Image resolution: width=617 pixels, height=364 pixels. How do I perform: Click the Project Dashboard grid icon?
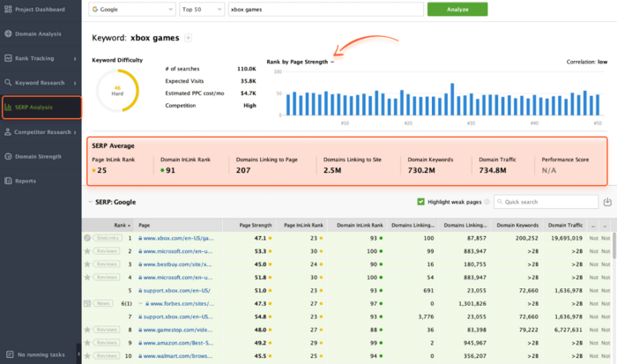click(8, 9)
